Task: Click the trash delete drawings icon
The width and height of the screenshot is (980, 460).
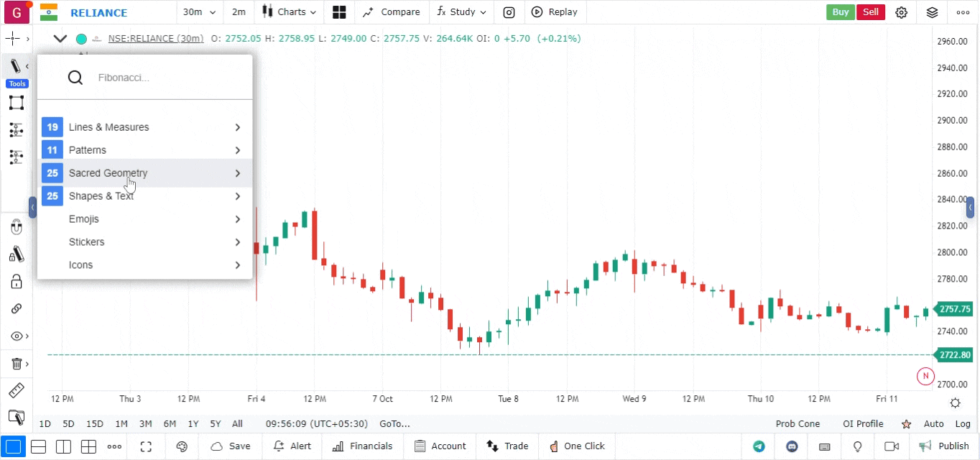Action: 16,364
